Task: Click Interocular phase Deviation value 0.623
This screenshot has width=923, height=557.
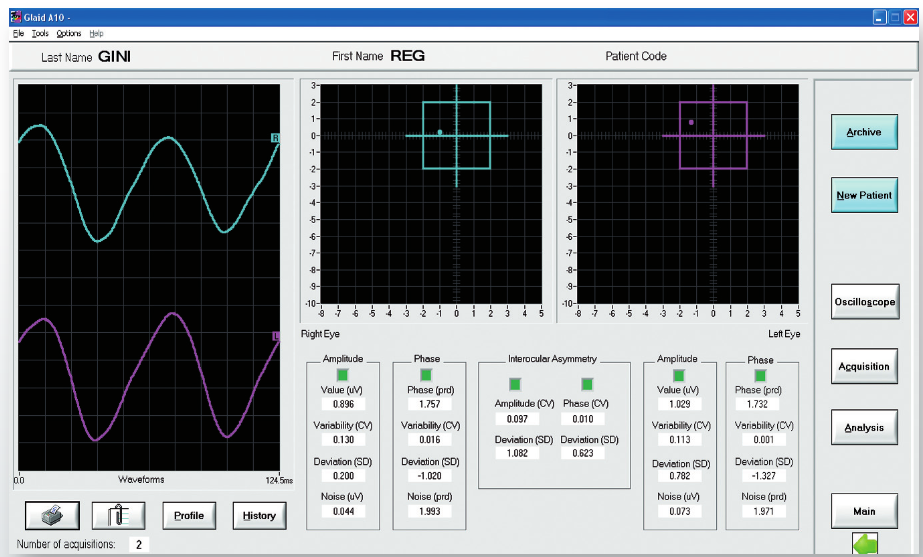Action: click(583, 453)
